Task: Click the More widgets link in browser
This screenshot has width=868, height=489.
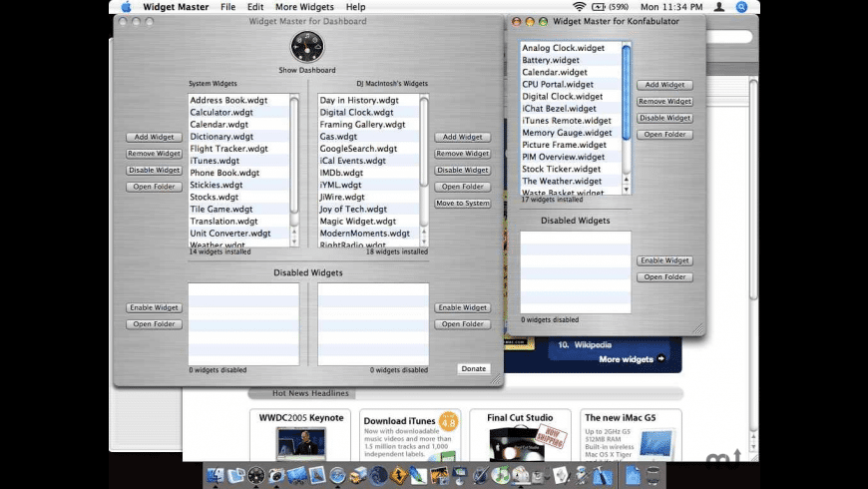Action: [632, 359]
